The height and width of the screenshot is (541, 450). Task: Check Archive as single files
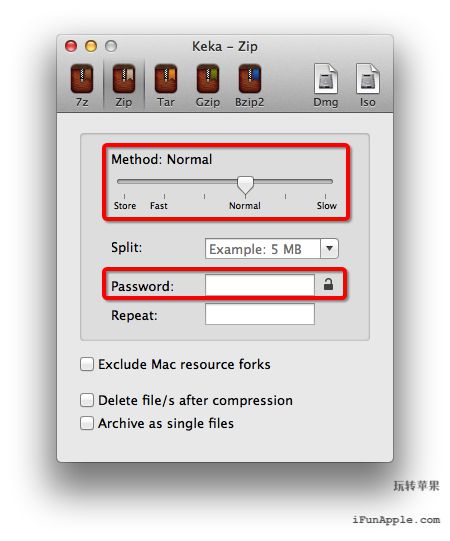[87, 423]
